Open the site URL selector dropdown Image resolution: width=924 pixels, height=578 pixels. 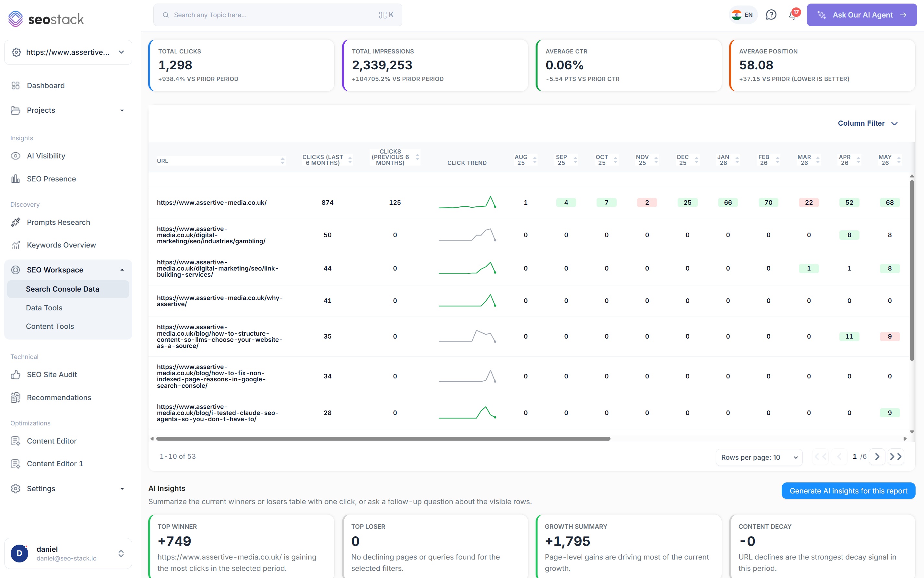pos(68,52)
